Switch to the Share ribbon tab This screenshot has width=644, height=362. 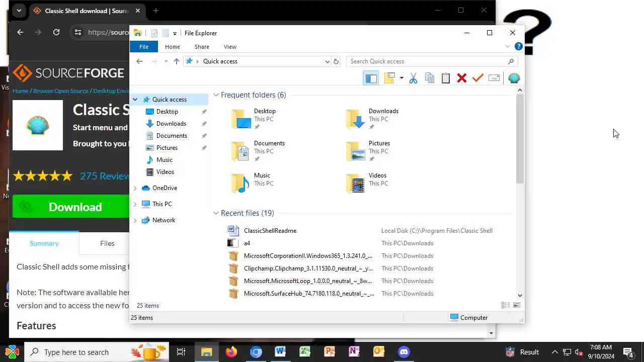point(202,47)
